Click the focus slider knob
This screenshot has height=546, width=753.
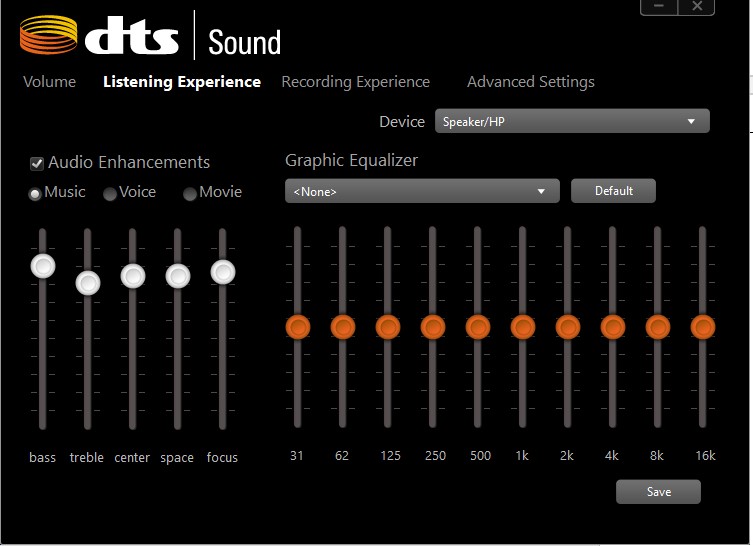click(x=223, y=271)
